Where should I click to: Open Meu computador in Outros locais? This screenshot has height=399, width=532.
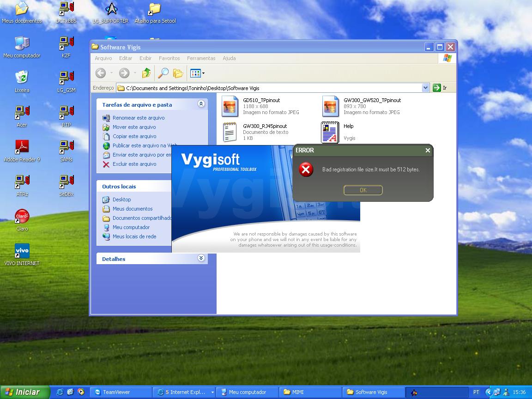pyautogui.click(x=131, y=227)
